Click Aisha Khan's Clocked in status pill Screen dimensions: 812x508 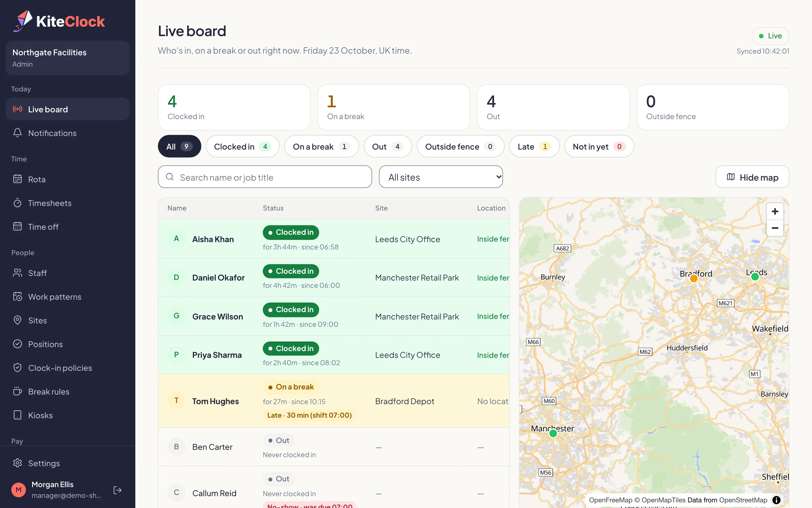pos(291,232)
